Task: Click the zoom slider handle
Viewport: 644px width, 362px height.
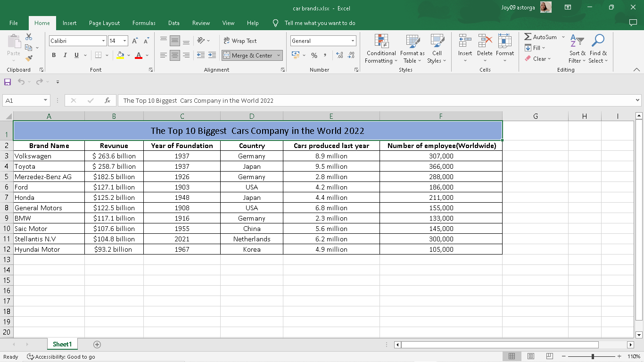Action: click(x=593, y=357)
